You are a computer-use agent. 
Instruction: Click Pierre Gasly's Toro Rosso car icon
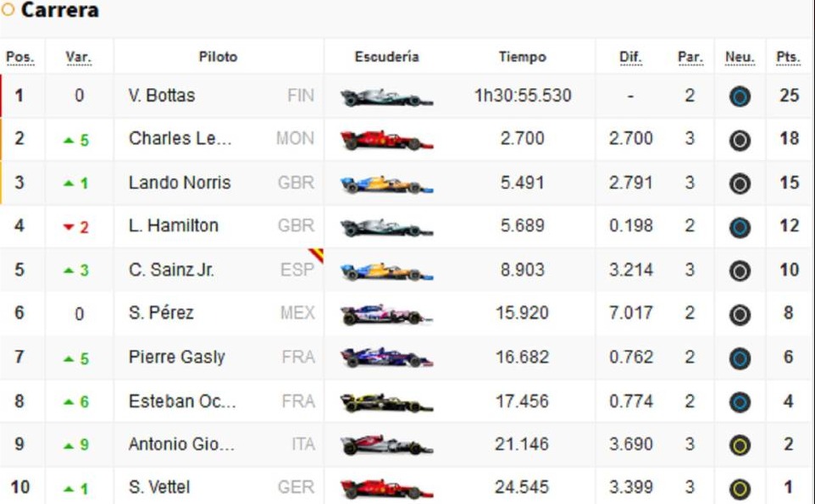click(x=386, y=358)
